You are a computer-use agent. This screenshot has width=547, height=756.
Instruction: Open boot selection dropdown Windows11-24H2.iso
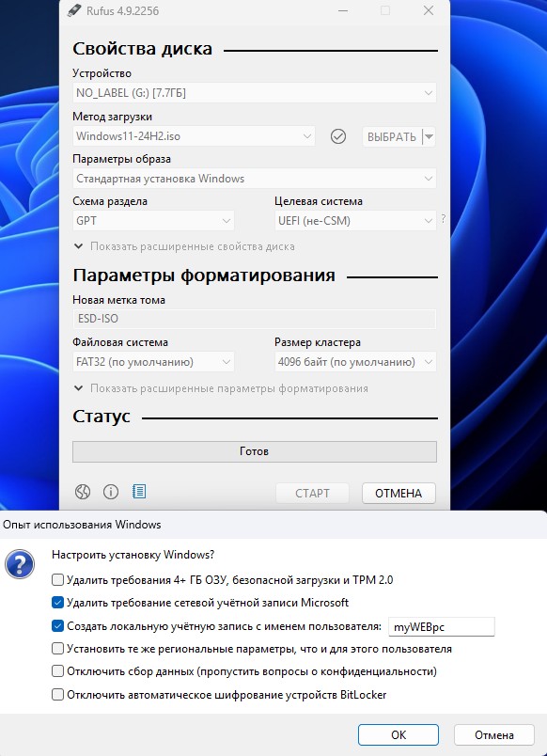pos(194,136)
